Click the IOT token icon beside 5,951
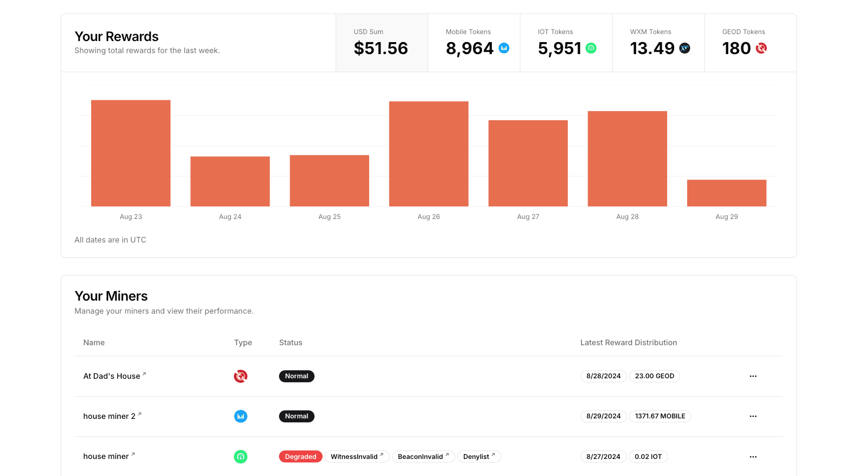The height and width of the screenshot is (476, 868). pyautogui.click(x=591, y=48)
